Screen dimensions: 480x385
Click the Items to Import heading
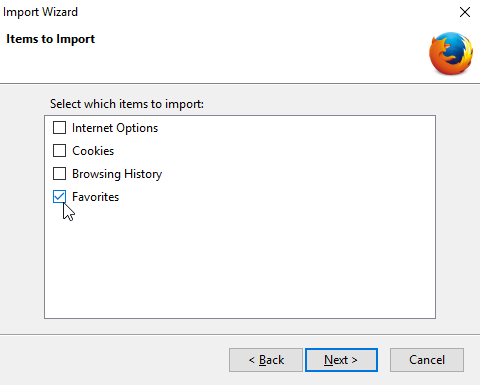[51, 39]
